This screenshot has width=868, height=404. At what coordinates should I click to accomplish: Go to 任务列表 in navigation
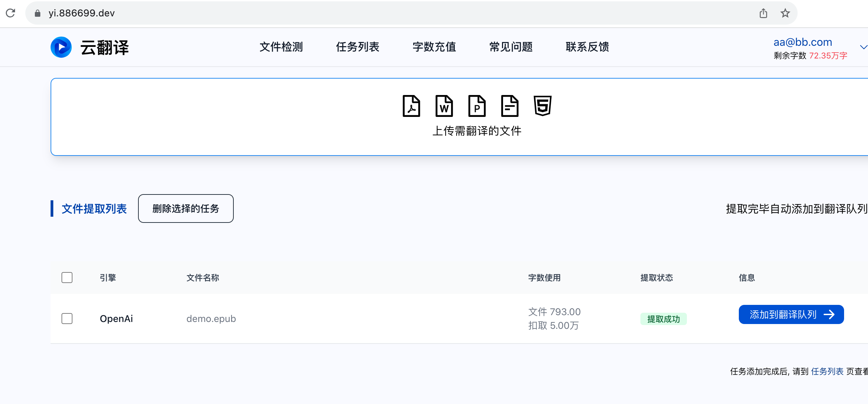(x=357, y=47)
